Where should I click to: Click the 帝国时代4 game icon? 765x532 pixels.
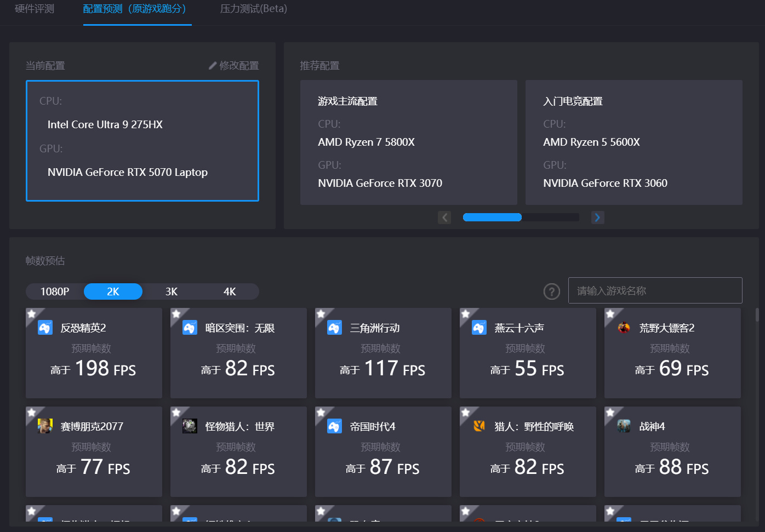pyautogui.click(x=334, y=426)
